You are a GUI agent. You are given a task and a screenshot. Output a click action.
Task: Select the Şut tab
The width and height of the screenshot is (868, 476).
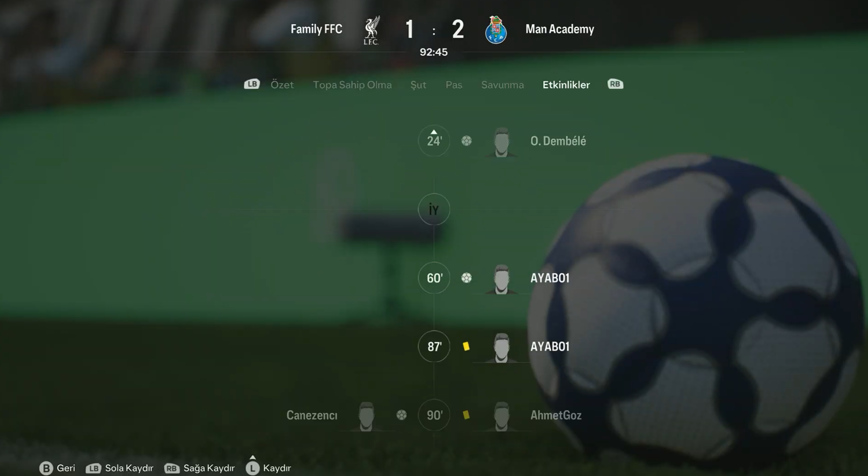pos(418,85)
